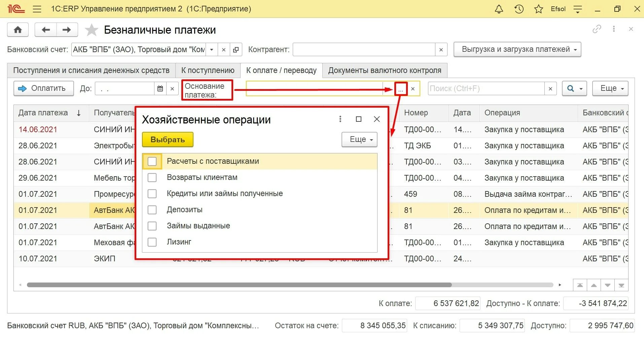Viewport: 644px width, 337px height.
Task: Open Выгрузка и загрузка платежей dropdown
Action: 517,49
